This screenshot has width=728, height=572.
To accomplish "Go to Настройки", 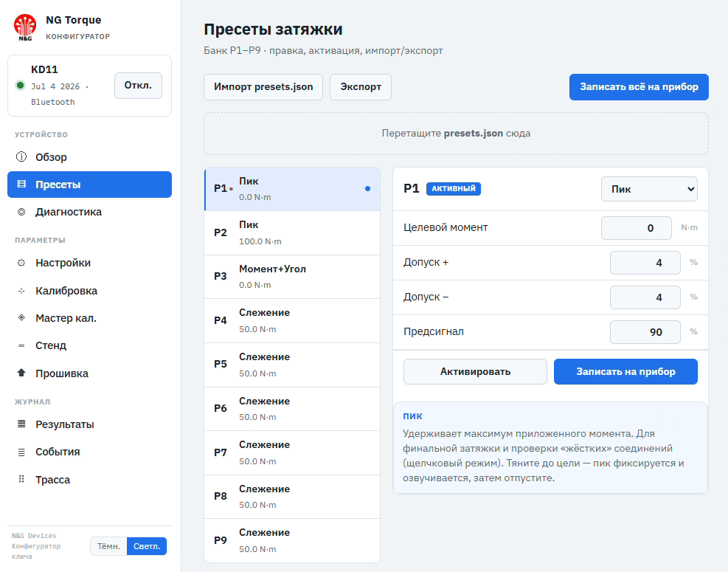I will click(89, 263).
